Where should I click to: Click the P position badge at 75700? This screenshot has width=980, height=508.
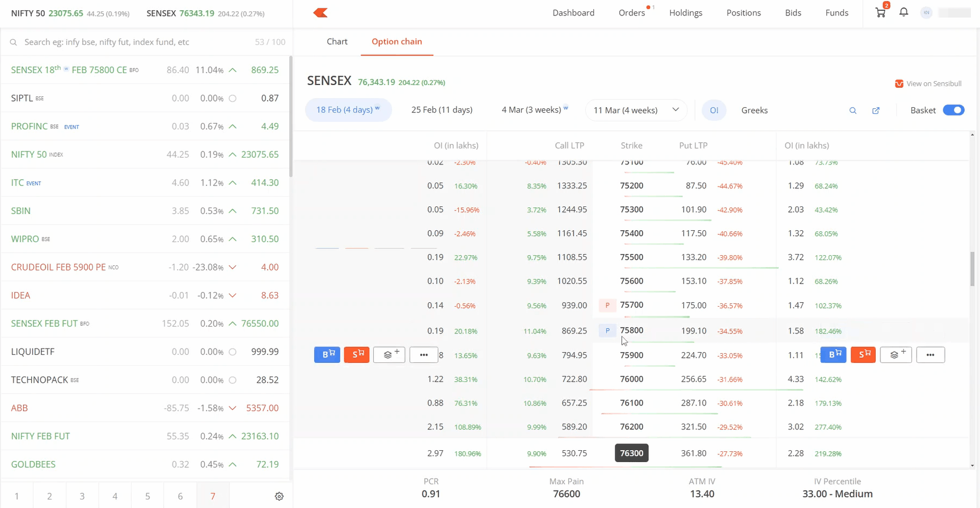pyautogui.click(x=607, y=305)
